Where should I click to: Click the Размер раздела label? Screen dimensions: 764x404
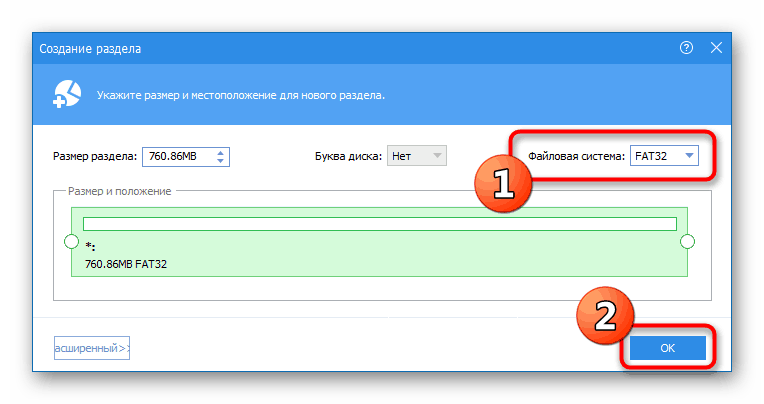[95, 156]
